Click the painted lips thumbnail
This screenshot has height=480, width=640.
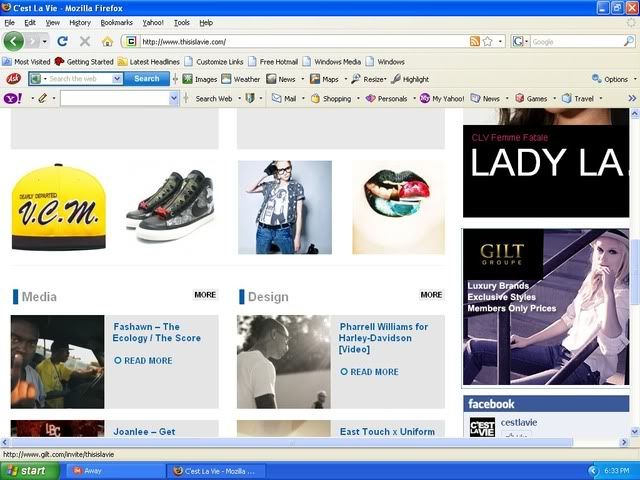point(398,207)
